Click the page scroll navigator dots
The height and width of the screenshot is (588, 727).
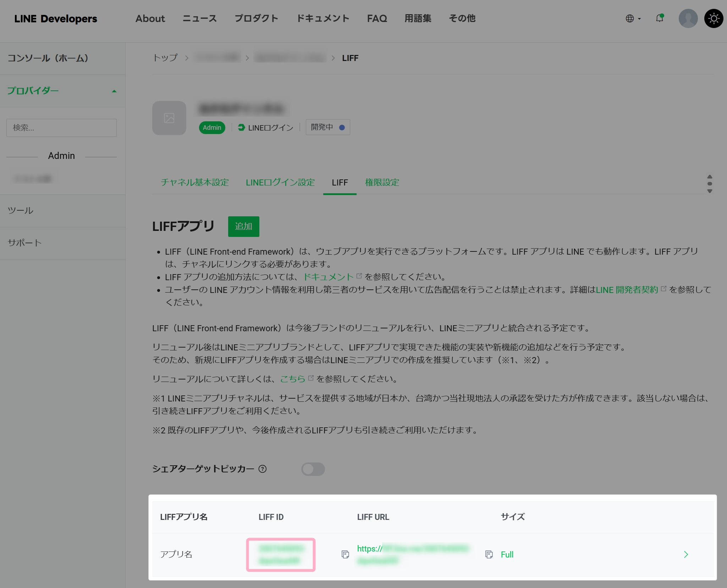(710, 184)
